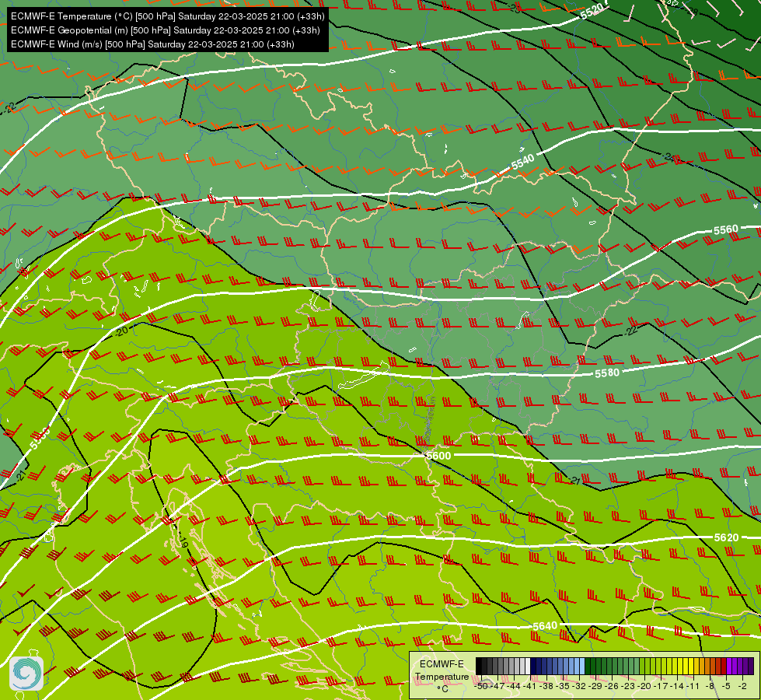Click the -2 value under the colorbar
This screenshot has height=700, width=761.
tap(742, 687)
